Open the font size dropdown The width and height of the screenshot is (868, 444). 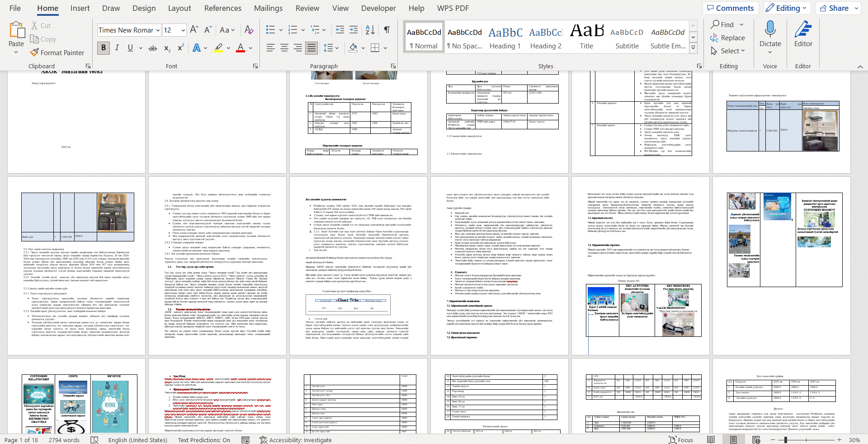pos(183,30)
